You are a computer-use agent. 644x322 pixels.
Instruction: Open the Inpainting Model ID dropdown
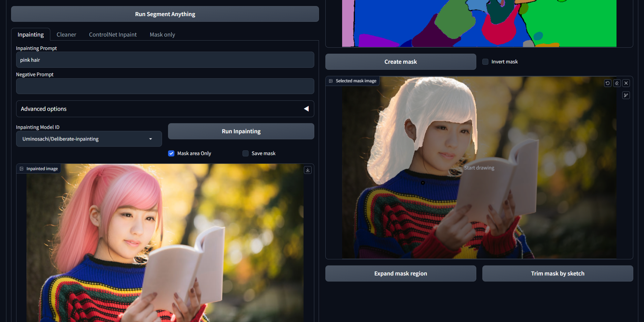click(89, 139)
